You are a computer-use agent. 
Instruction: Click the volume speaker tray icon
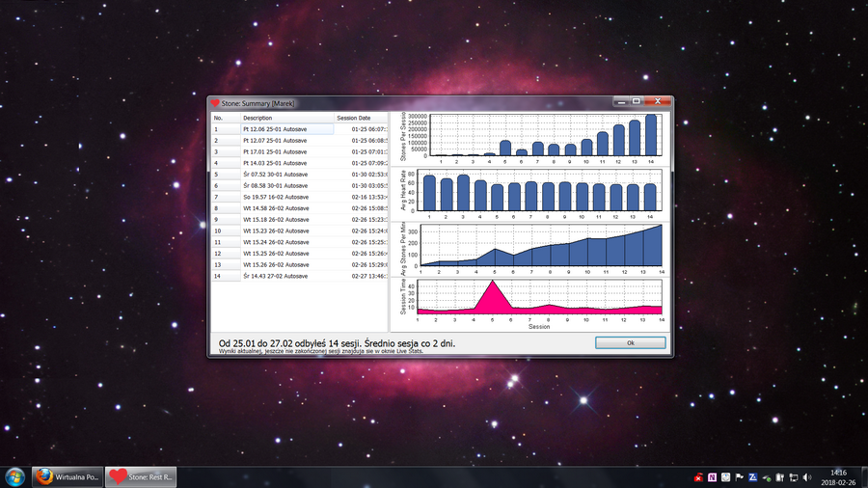click(x=806, y=476)
